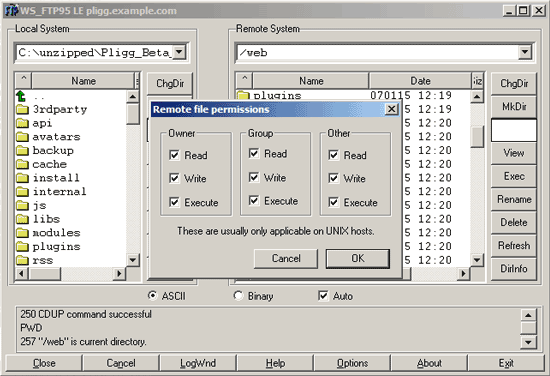Select the cache folder icon
550x376 pixels.
[x=22, y=164]
